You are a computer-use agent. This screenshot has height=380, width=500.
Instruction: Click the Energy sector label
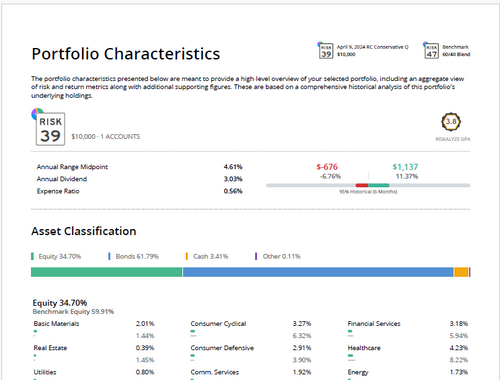358,372
